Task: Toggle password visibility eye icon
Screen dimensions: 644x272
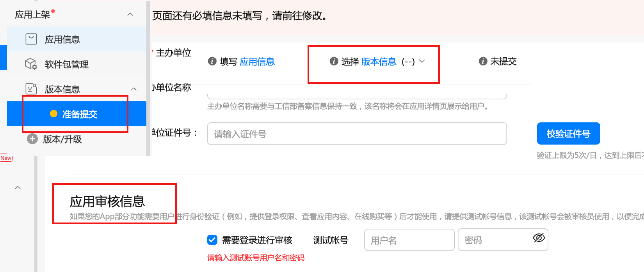Action: click(x=539, y=238)
